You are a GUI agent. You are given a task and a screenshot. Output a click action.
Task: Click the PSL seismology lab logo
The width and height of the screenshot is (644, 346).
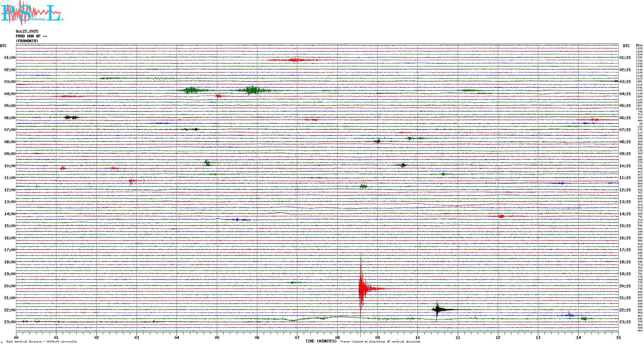pyautogui.click(x=32, y=13)
